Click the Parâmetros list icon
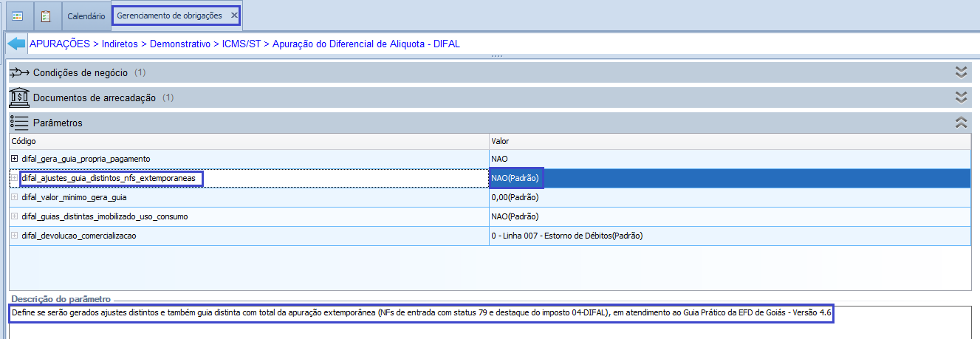Viewport: 980px width, 339px height. point(19,123)
